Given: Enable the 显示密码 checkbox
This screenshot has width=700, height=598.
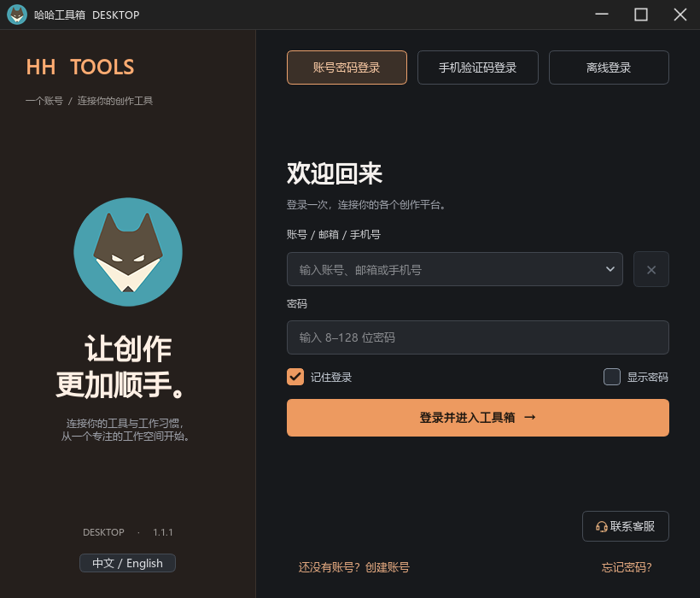Looking at the screenshot, I should (611, 377).
